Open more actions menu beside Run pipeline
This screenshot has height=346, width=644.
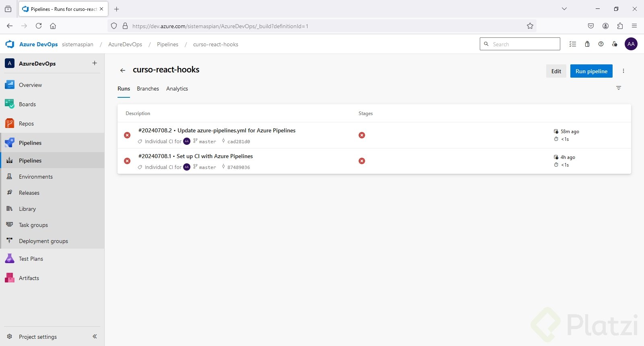click(x=623, y=71)
